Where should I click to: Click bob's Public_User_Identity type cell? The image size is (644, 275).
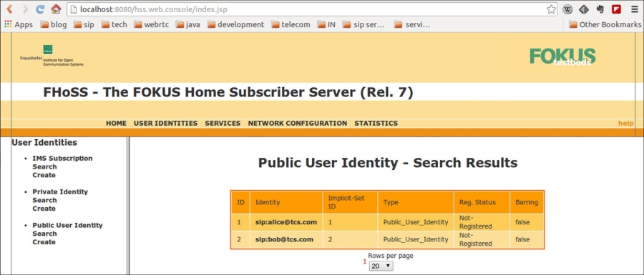tap(416, 239)
